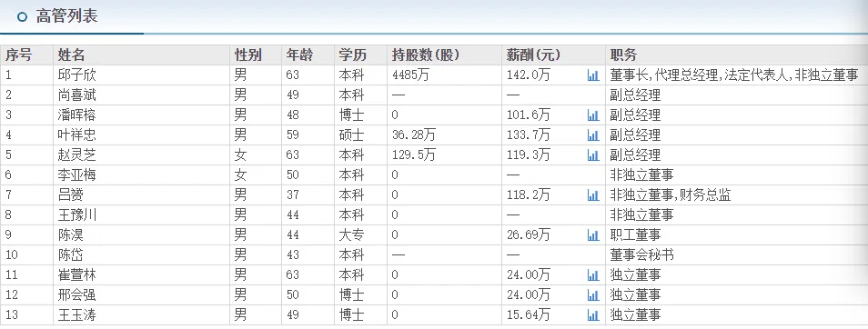This screenshot has height=329, width=868.
Task: Open salary chart icon for 崔萱林
Action: click(x=593, y=275)
